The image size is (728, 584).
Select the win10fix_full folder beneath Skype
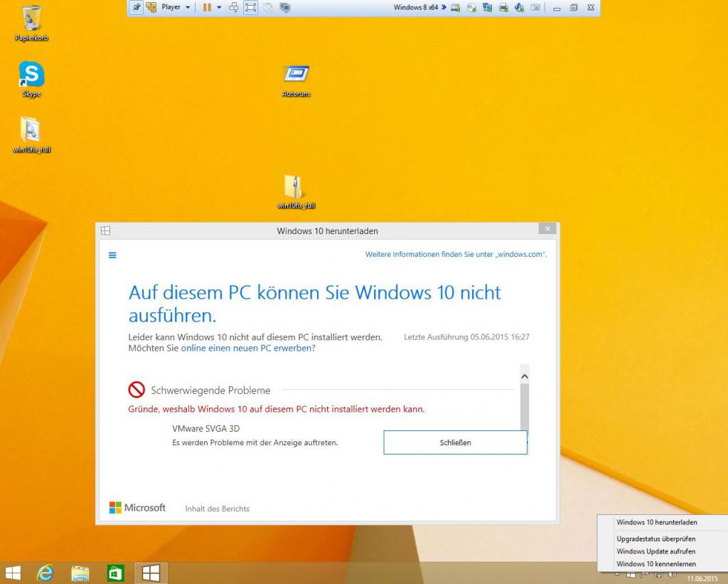pos(31,134)
